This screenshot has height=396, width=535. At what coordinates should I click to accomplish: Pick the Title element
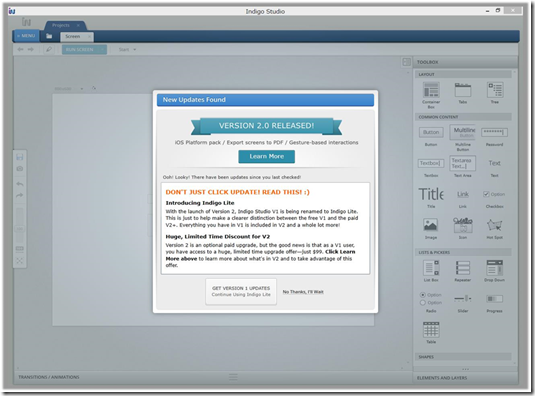(x=431, y=197)
